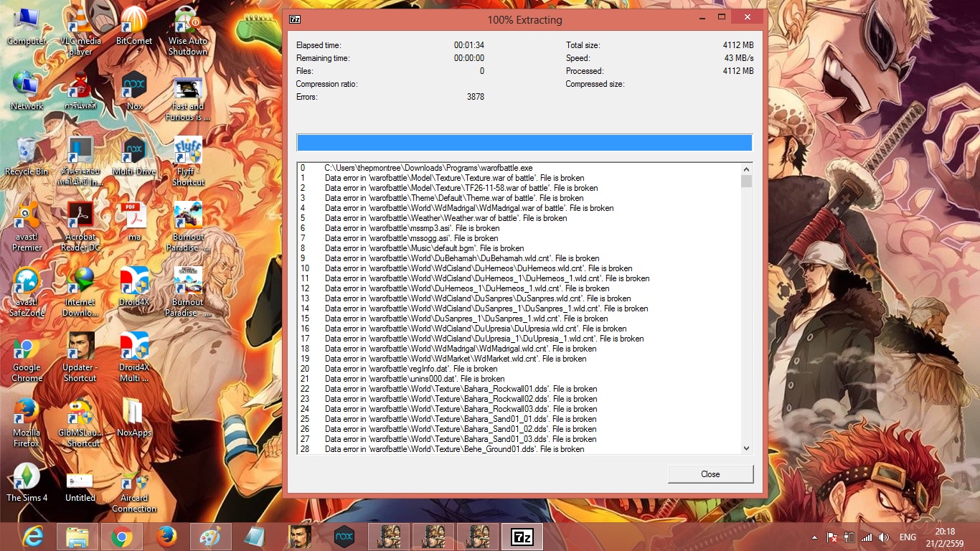Image resolution: width=980 pixels, height=551 pixels.
Task: Select the Network desktop icon
Action: point(27,91)
